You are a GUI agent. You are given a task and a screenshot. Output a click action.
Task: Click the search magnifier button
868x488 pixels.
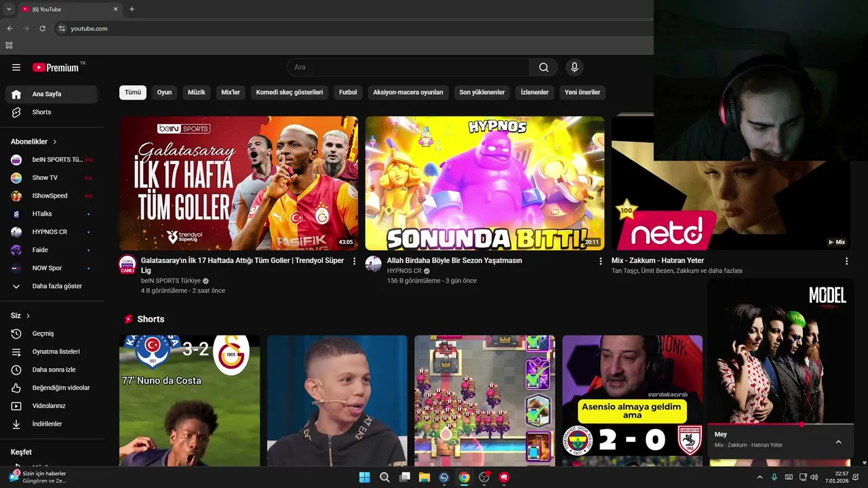tap(544, 67)
